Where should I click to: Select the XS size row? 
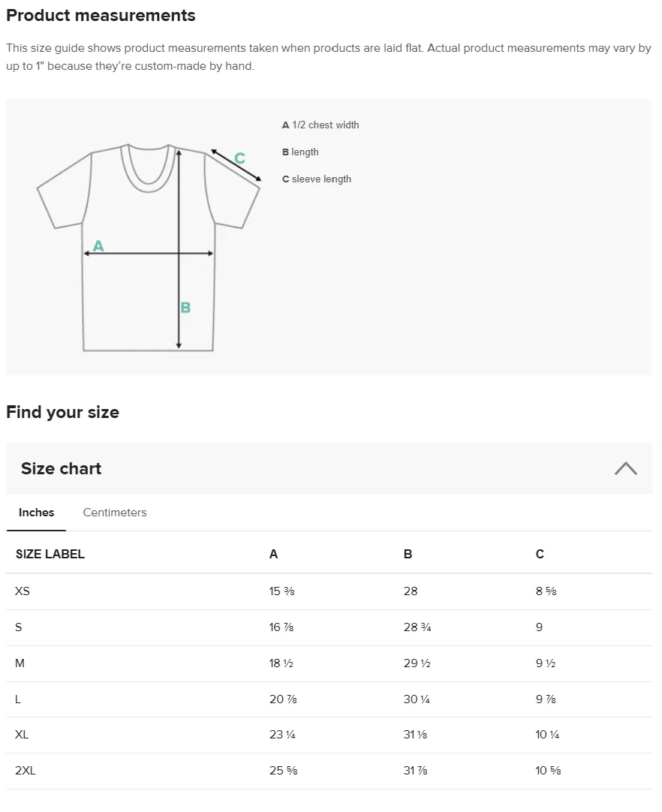(329, 591)
